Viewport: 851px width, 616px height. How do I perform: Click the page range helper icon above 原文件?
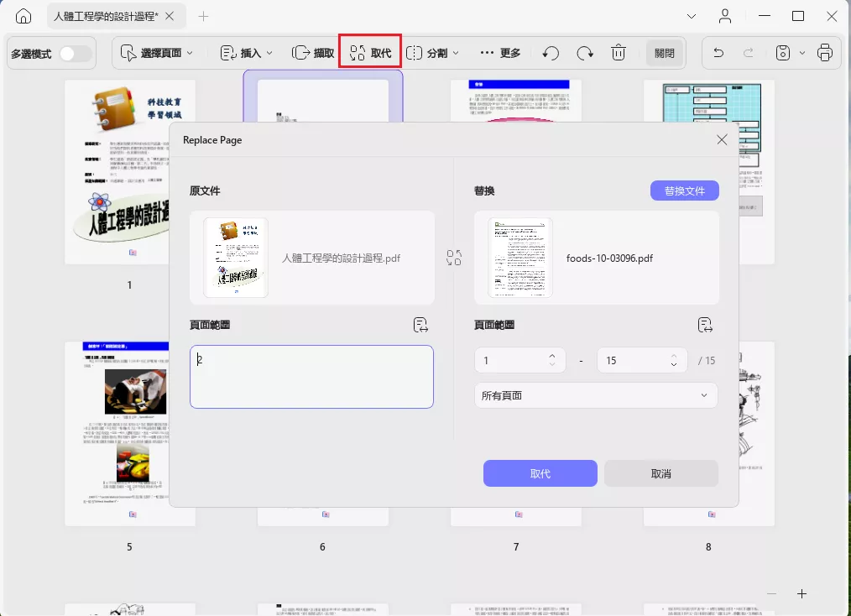coord(420,325)
